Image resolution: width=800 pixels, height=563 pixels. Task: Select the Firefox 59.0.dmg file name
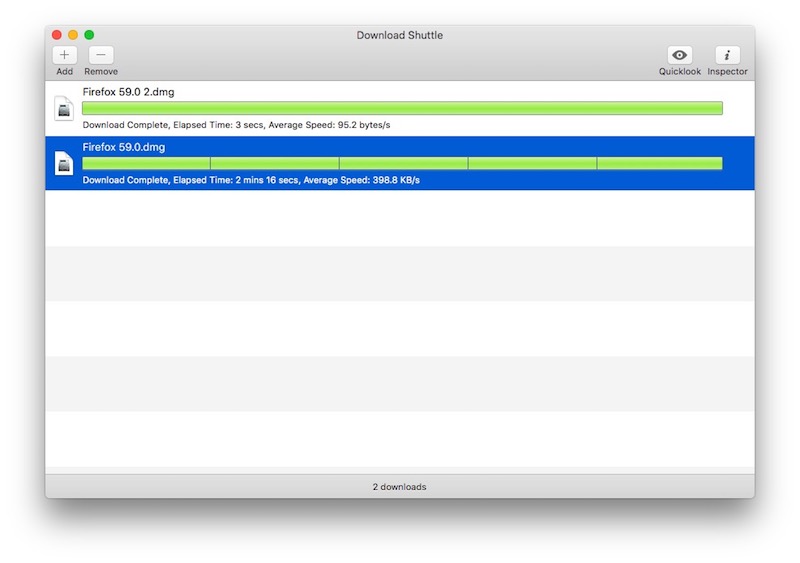point(124,147)
